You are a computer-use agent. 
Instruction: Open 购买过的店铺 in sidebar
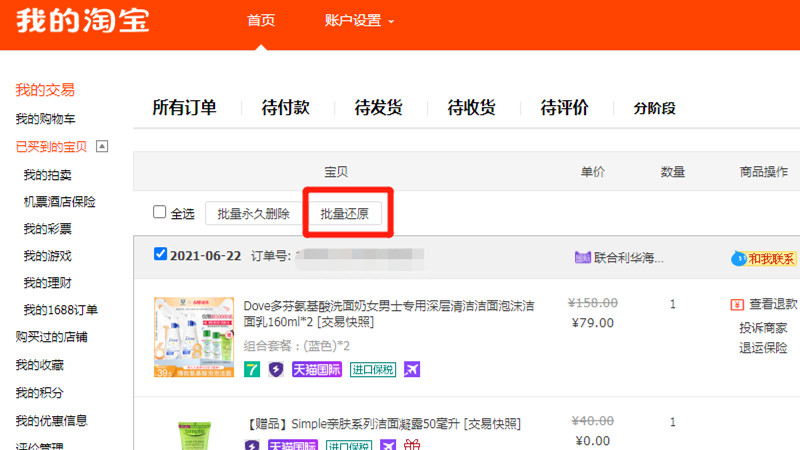pos(52,337)
